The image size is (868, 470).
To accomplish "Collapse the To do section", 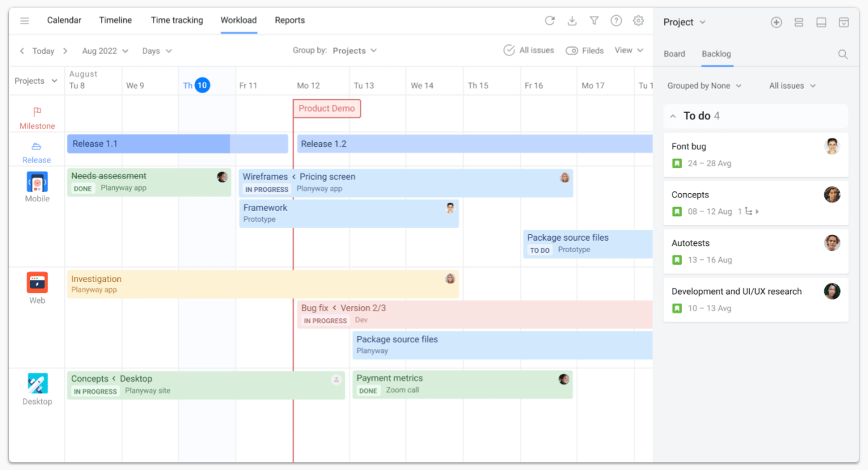I will click(673, 116).
